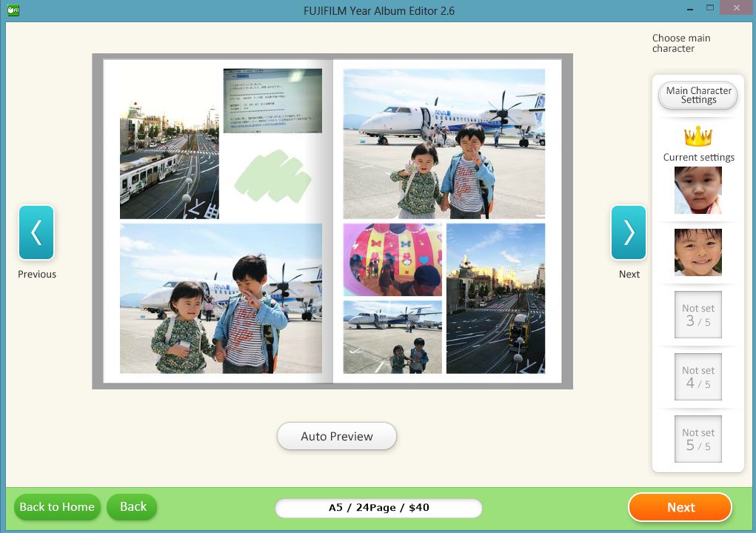Click the Next label under right arrow
The width and height of the screenshot is (756, 533).
point(629,274)
